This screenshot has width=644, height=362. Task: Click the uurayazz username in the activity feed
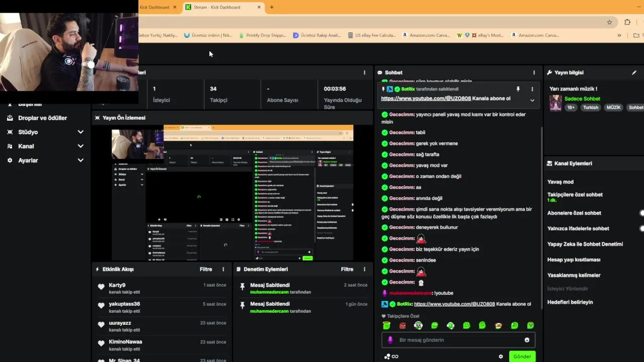[120, 323]
